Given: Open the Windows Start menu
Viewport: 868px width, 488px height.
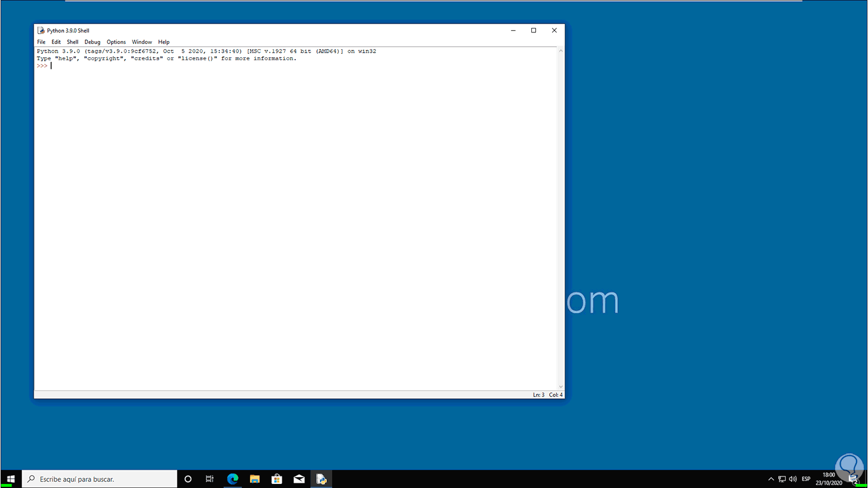Looking at the screenshot, I should [x=11, y=479].
